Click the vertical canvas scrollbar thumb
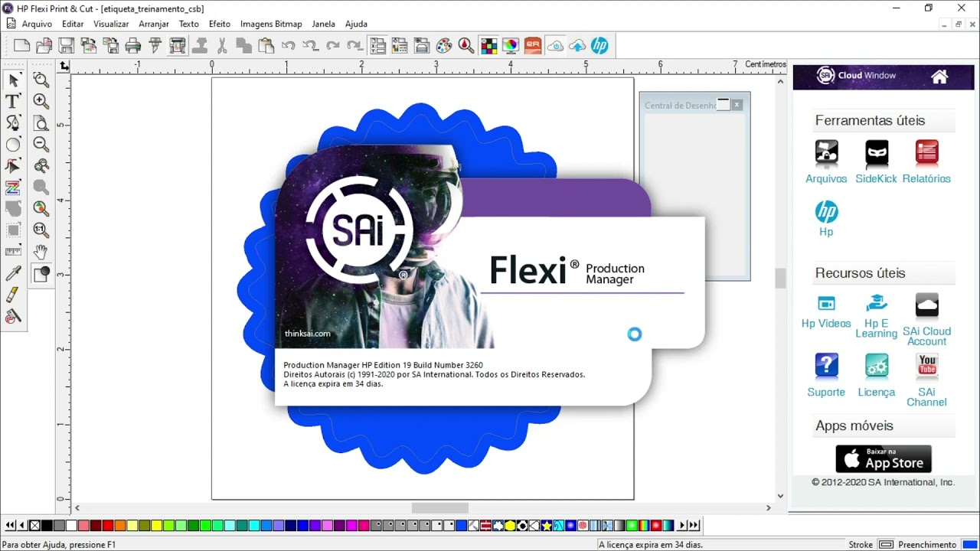Viewport: 980px width, 551px height. point(780,279)
